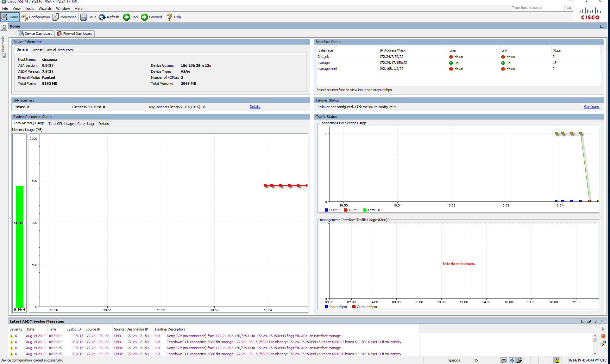Float the Latest ASDM Syslog Messages pane

click(x=589, y=321)
